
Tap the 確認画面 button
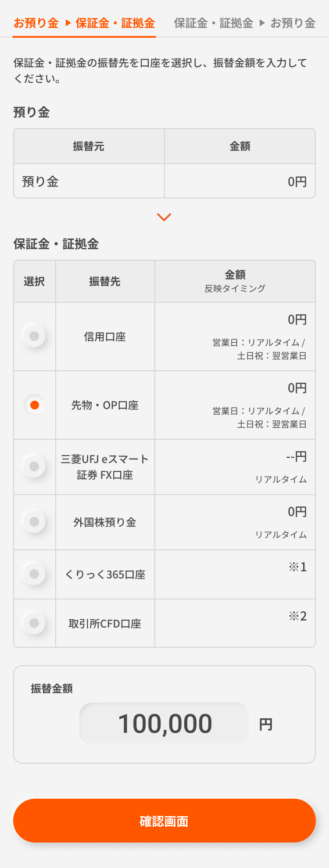click(x=164, y=821)
